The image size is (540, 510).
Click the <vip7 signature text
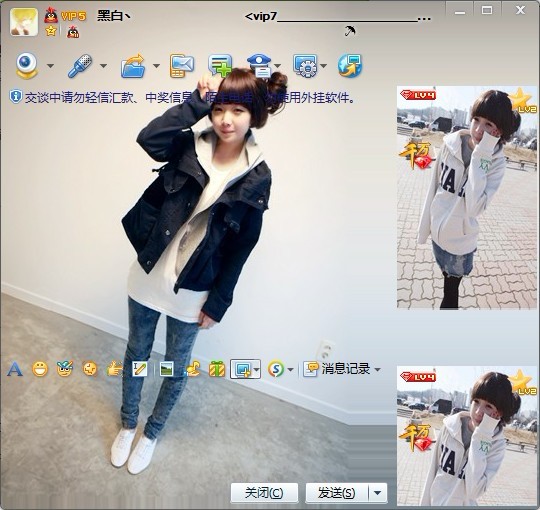pyautogui.click(x=338, y=17)
